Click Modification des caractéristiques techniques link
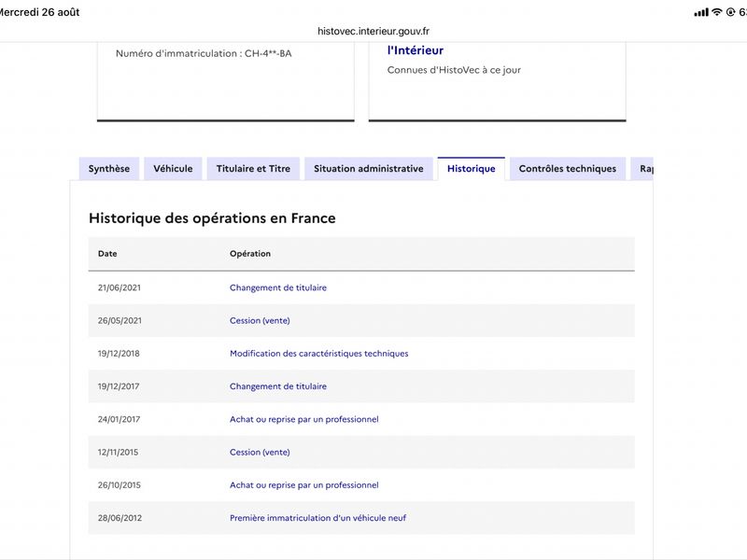Viewport: 747px width, 560px height. (x=318, y=354)
